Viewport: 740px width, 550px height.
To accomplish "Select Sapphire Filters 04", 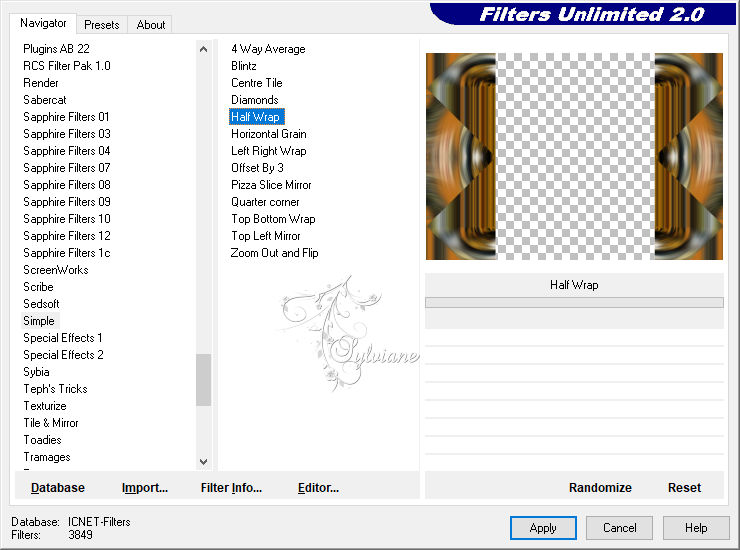I will [67, 151].
